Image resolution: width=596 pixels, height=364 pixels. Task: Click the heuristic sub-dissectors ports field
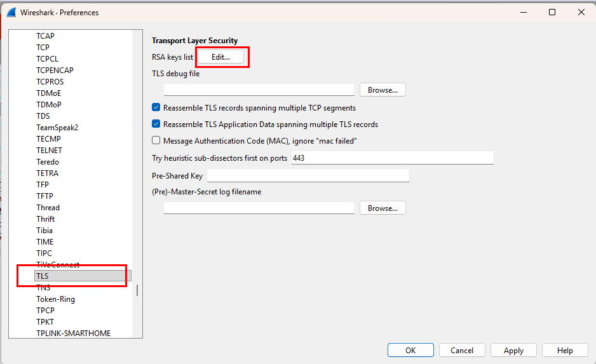pos(392,158)
